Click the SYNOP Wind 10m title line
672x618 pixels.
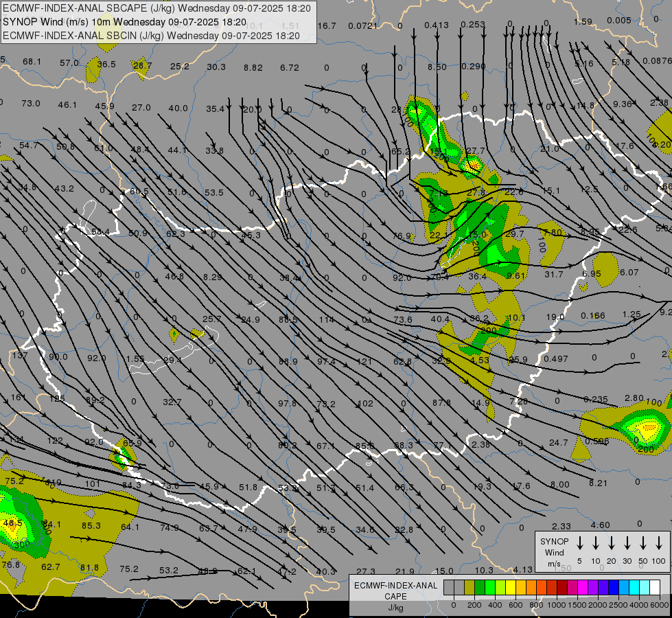(x=124, y=22)
